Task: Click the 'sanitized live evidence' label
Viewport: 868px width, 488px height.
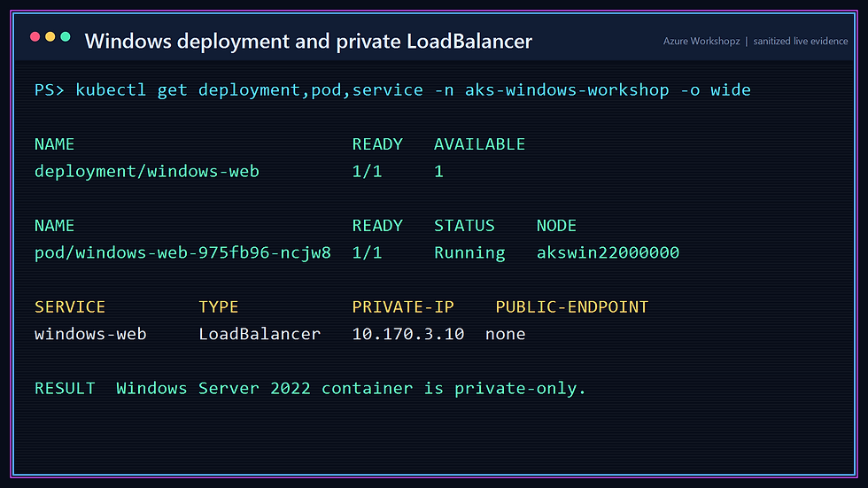Action: (x=801, y=41)
